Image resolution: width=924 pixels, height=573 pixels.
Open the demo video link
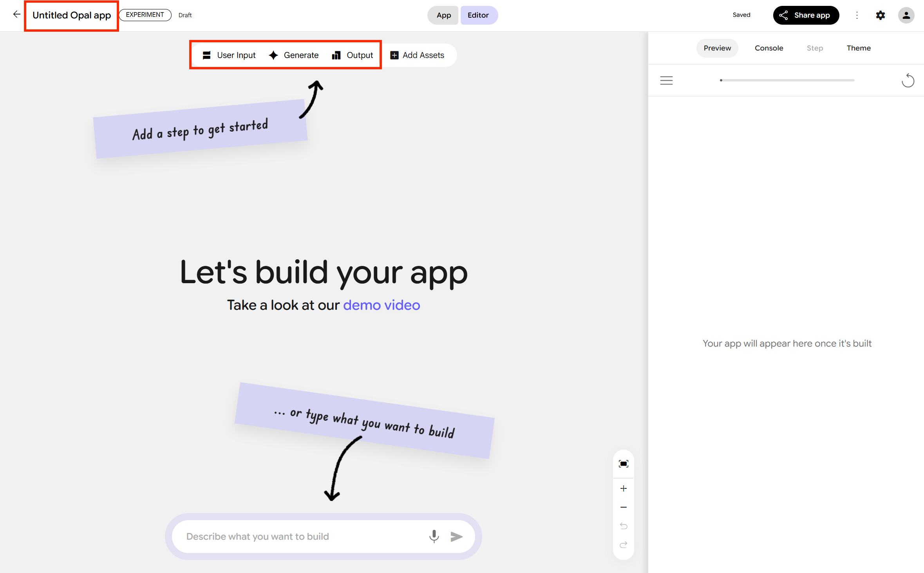pyautogui.click(x=381, y=305)
